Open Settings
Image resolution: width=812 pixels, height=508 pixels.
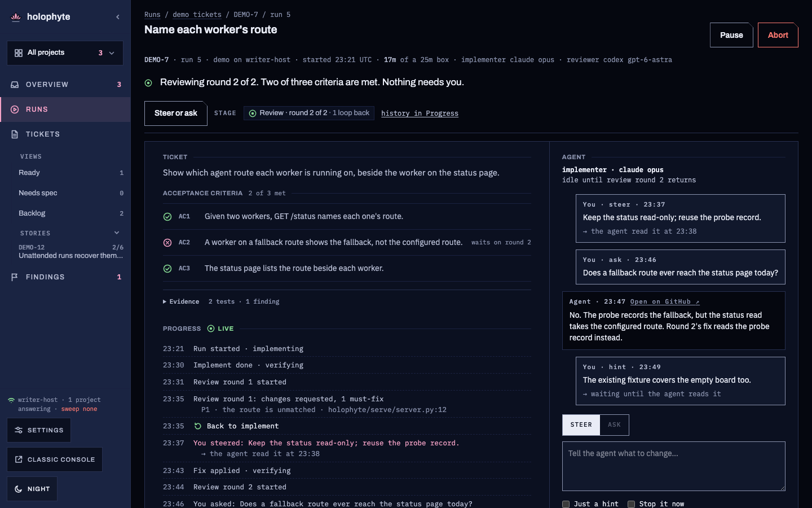tap(39, 430)
